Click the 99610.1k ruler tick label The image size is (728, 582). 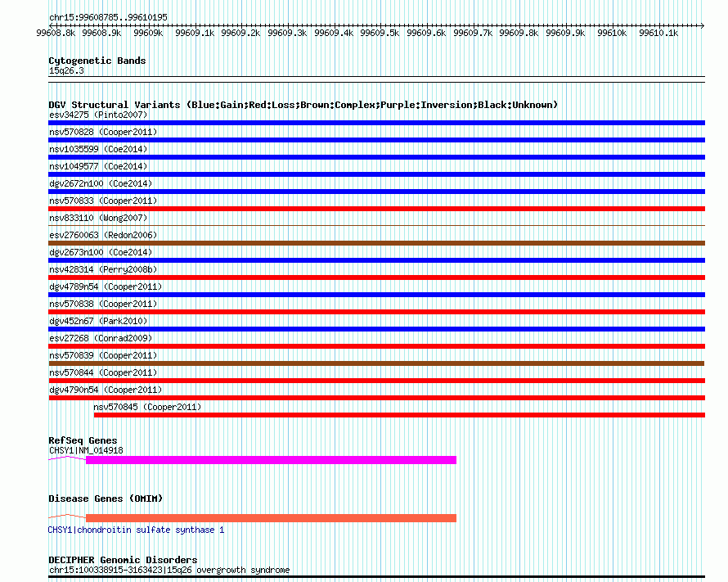click(x=658, y=33)
